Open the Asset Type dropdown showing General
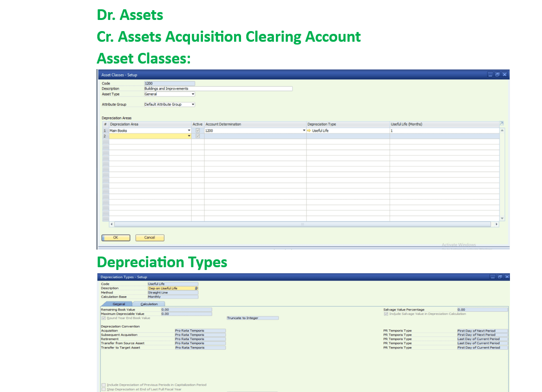The image size is (542, 392). click(x=193, y=94)
